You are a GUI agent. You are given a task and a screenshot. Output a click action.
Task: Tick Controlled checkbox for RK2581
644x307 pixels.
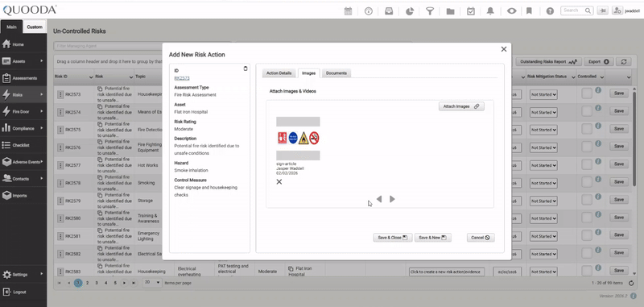pyautogui.click(x=587, y=235)
